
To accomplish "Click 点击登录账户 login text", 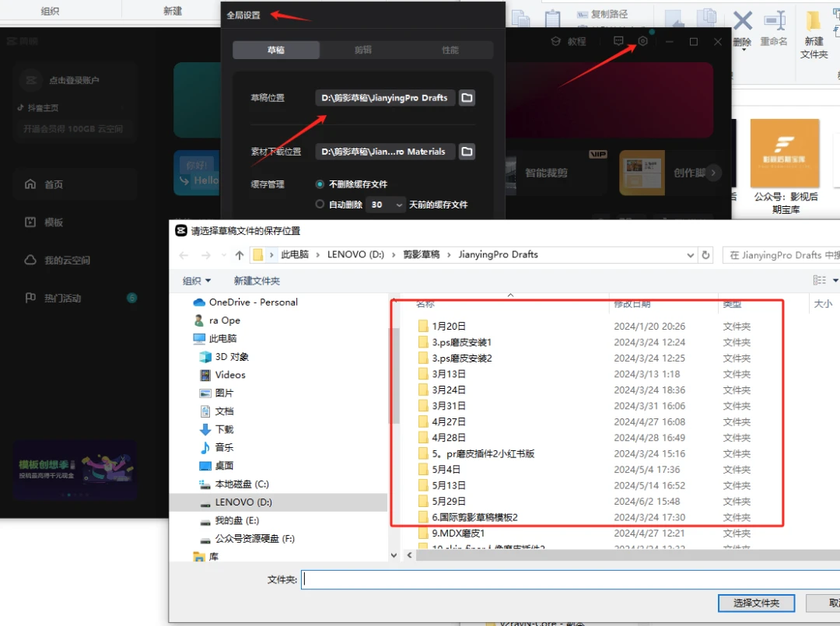I will tap(74, 80).
